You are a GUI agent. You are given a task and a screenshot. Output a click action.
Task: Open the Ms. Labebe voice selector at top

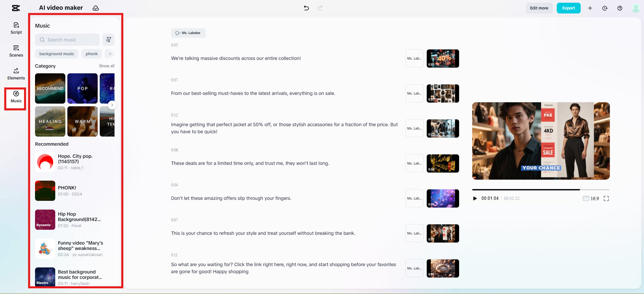pyautogui.click(x=188, y=33)
